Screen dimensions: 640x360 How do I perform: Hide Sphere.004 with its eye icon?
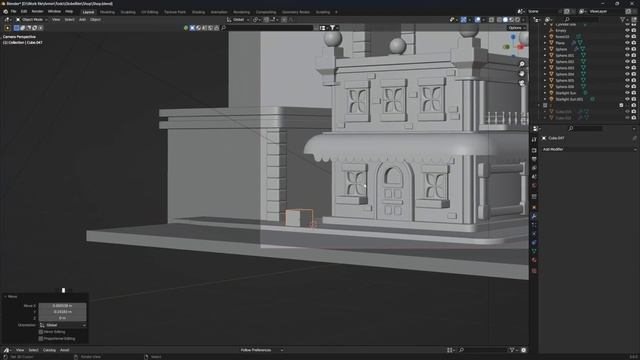click(627, 74)
